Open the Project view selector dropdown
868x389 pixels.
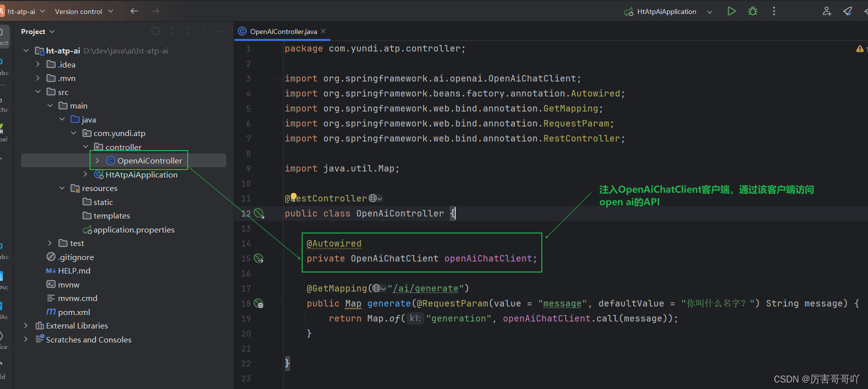pyautogui.click(x=38, y=31)
